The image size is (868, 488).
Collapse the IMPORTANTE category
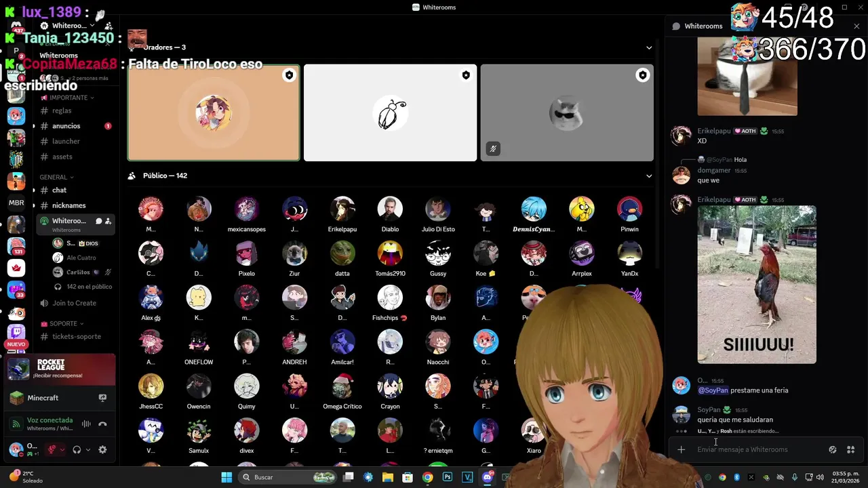[x=68, y=98]
